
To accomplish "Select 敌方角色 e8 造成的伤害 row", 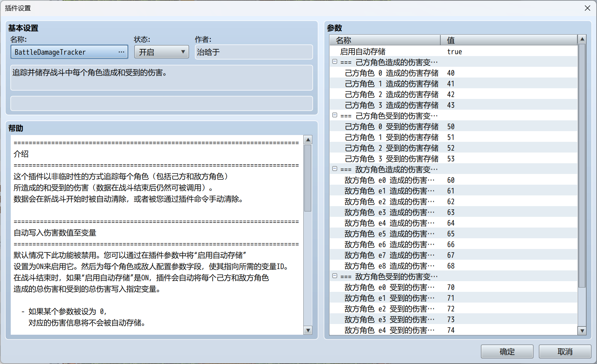I will coord(454,266).
